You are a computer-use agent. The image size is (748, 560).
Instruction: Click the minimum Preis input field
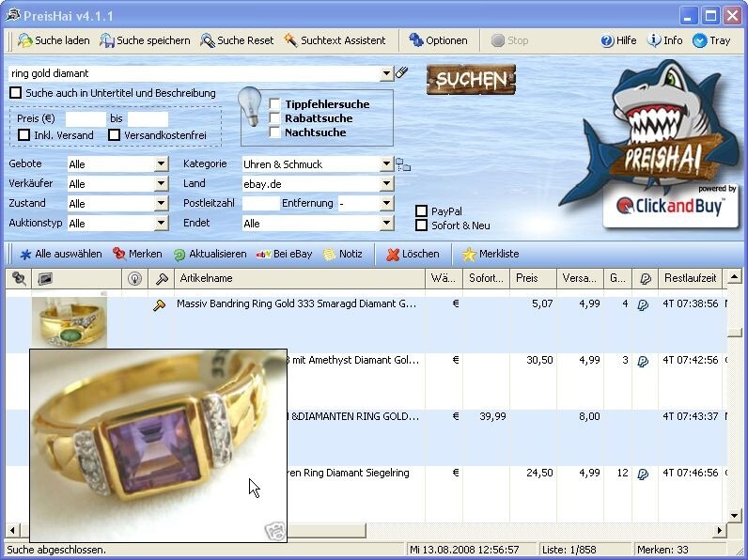[x=86, y=118]
